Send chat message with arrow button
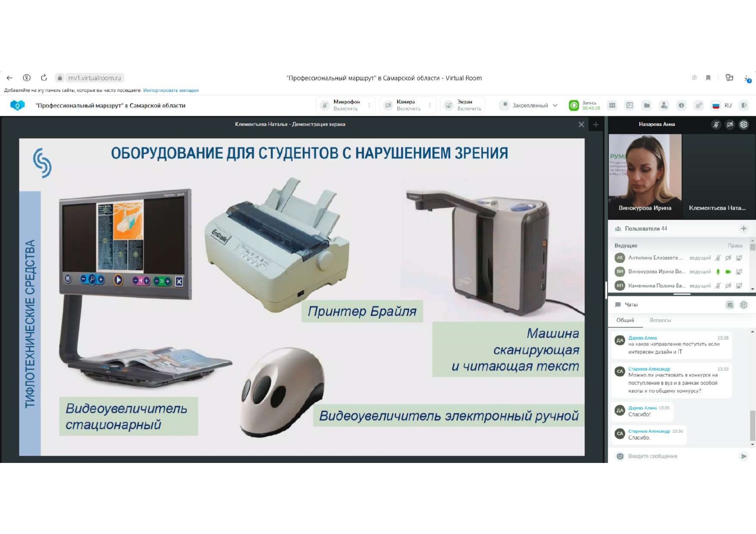 point(744,456)
